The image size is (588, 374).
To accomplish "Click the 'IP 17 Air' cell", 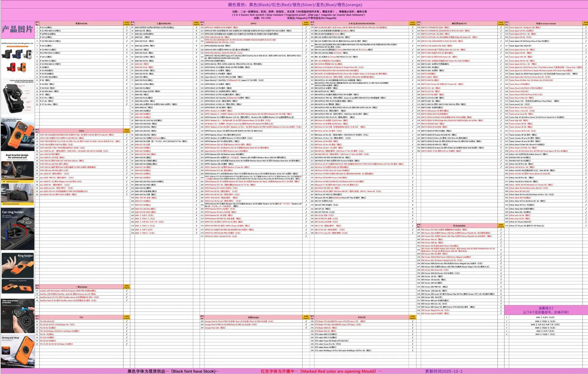I will pos(81,101).
